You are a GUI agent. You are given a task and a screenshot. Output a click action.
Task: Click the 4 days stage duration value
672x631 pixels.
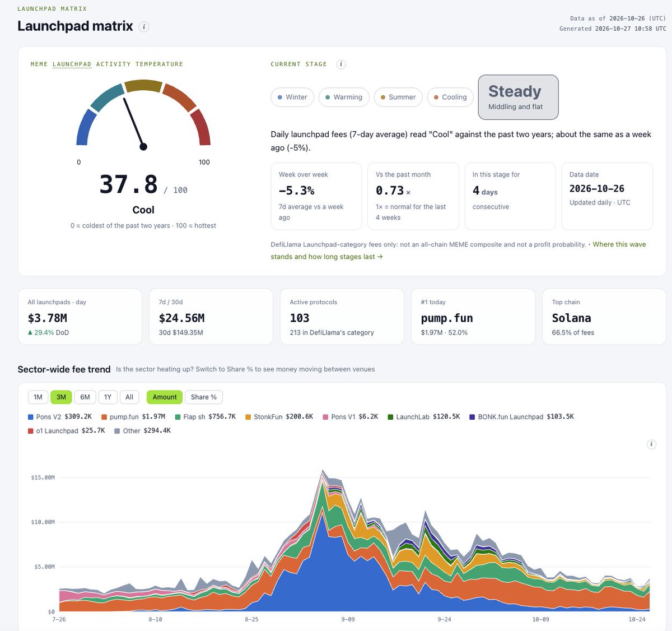[x=485, y=191]
